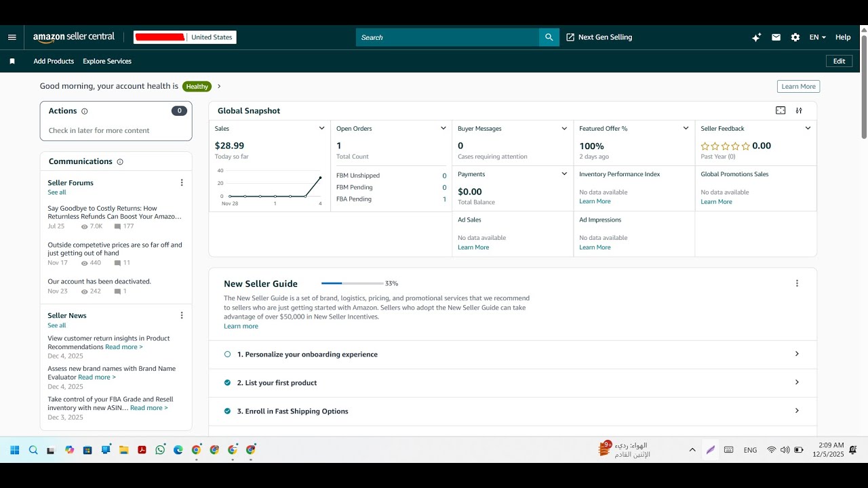
Task: Open New Seller Guide three-dot menu
Action: tap(797, 283)
